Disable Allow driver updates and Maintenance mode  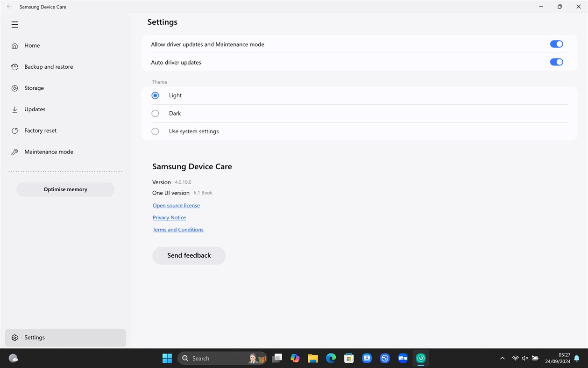[x=556, y=44]
